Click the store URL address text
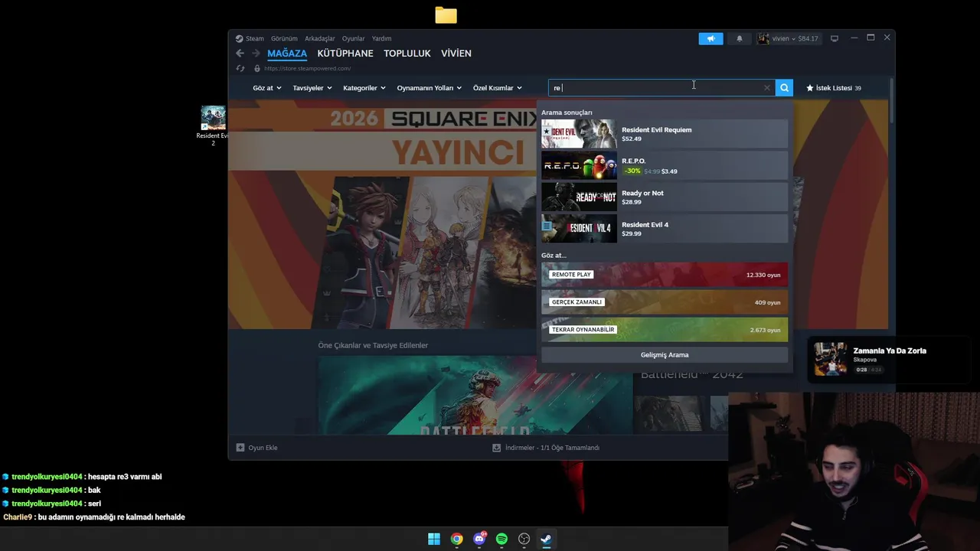This screenshot has height=551, width=980. click(x=307, y=68)
